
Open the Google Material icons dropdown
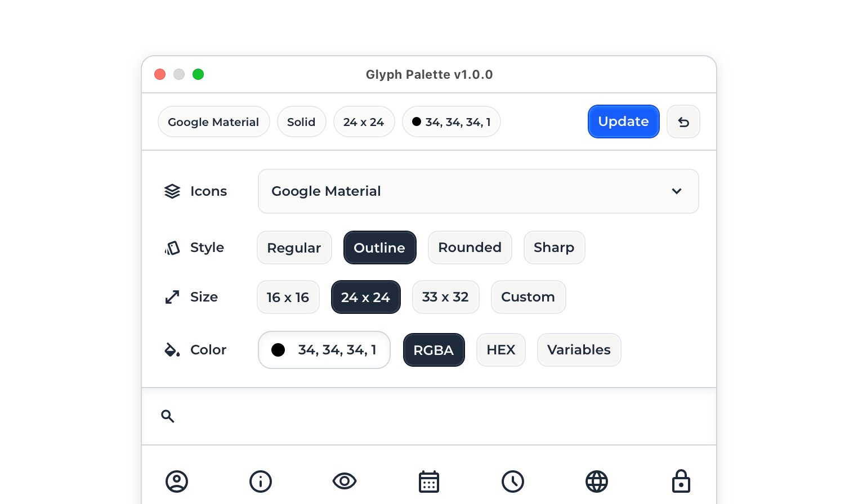click(x=477, y=192)
